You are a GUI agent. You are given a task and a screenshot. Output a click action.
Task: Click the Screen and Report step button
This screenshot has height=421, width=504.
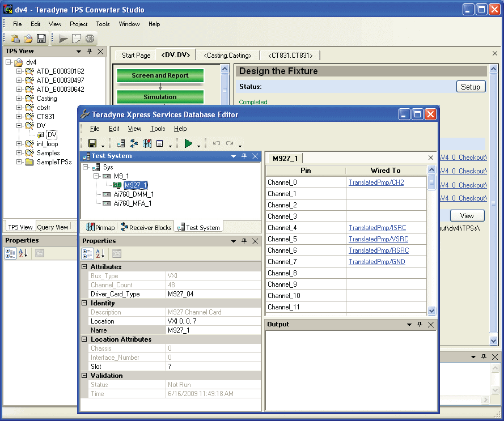coord(160,75)
